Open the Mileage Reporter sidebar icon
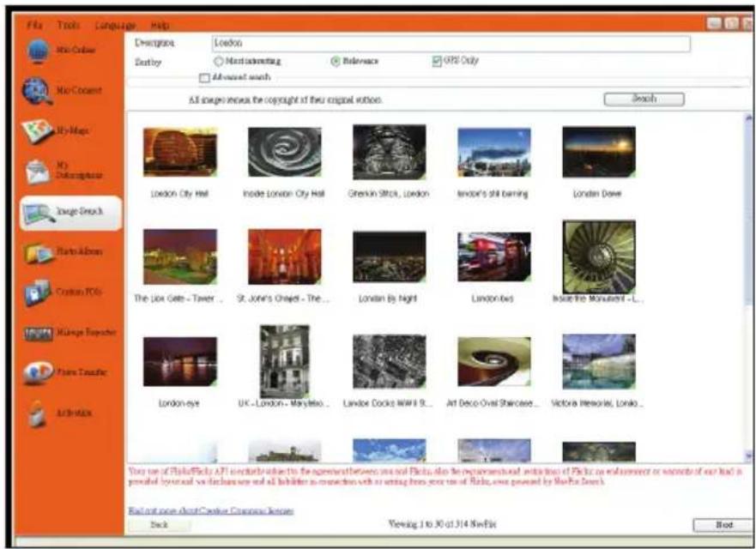 38,334
